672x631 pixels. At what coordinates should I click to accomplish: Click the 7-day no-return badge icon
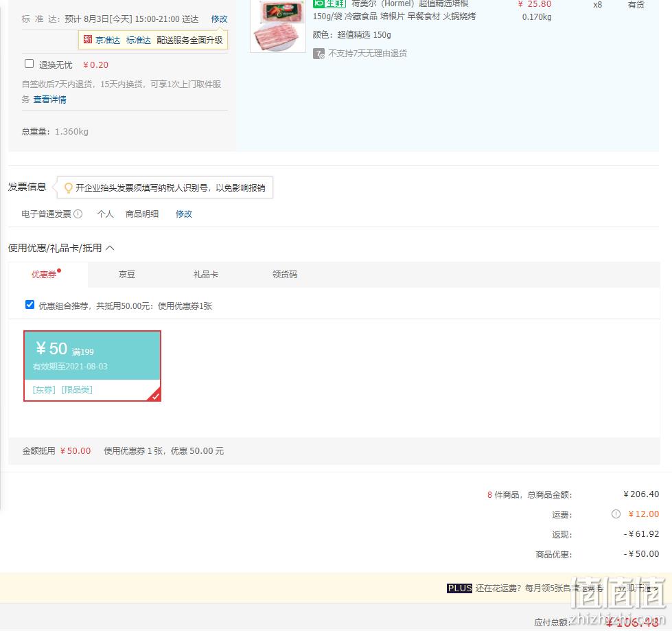point(318,54)
